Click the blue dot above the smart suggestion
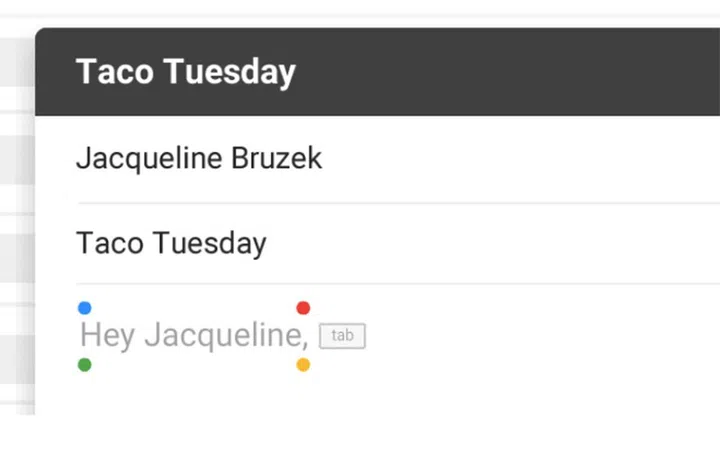This screenshot has width=720, height=455. click(x=84, y=308)
